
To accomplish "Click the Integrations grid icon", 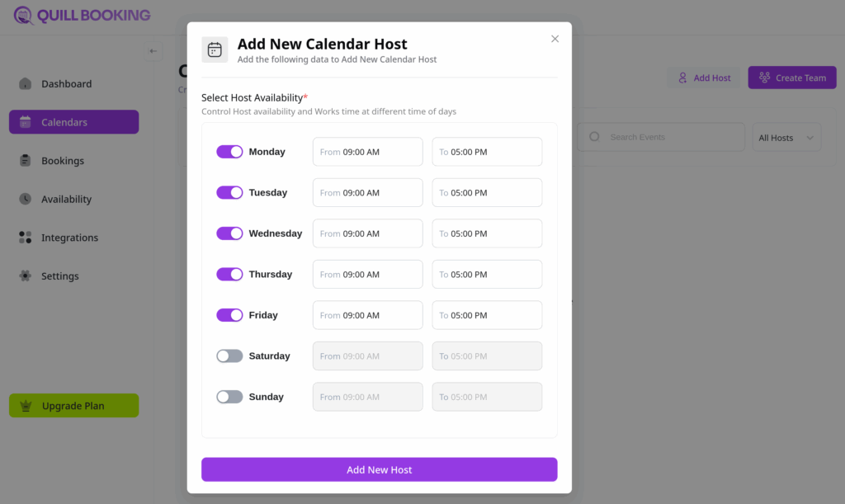I will tap(26, 238).
